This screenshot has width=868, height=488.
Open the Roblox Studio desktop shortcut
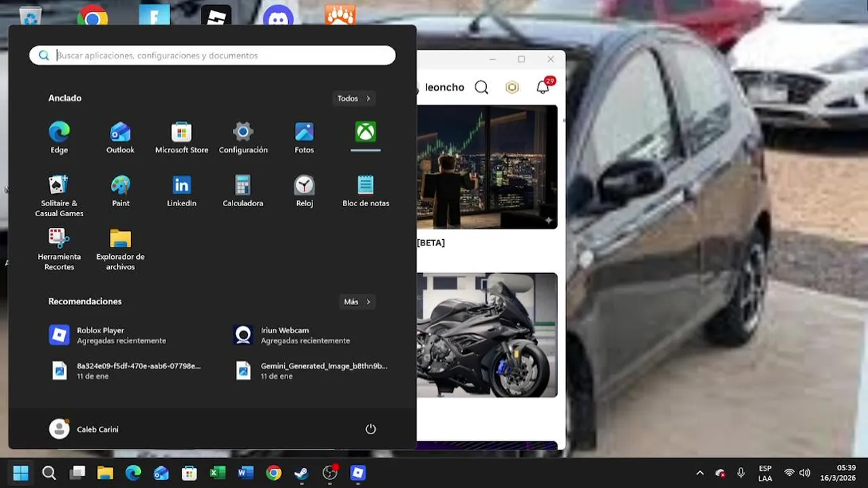216,15
